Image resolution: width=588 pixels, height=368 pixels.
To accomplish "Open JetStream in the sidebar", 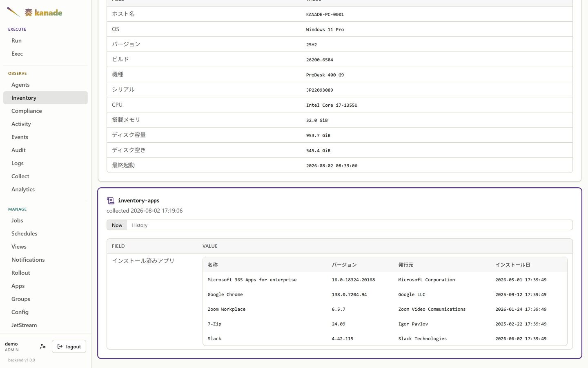I will pyautogui.click(x=45, y=325).
